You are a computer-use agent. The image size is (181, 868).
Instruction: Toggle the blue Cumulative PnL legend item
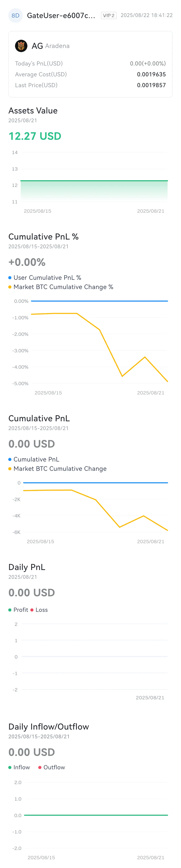tap(34, 459)
